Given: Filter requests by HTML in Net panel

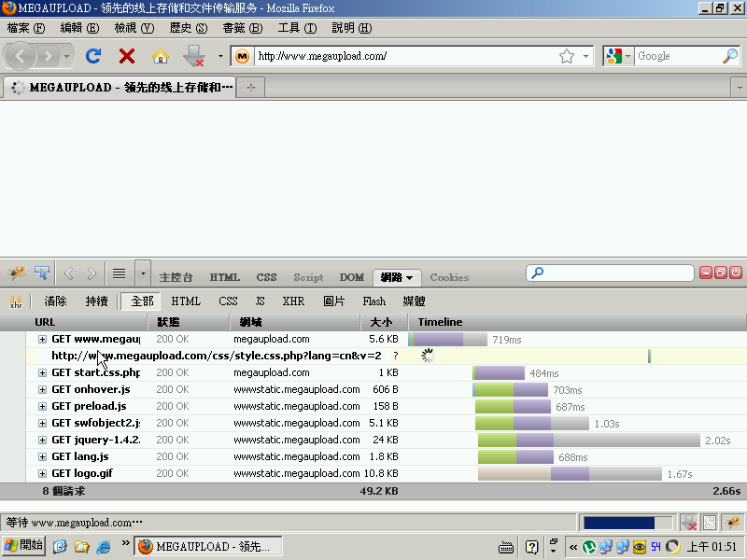Looking at the screenshot, I should 186,301.
